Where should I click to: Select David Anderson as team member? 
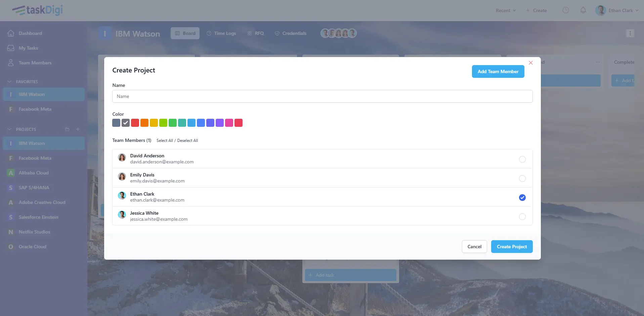[x=522, y=159]
